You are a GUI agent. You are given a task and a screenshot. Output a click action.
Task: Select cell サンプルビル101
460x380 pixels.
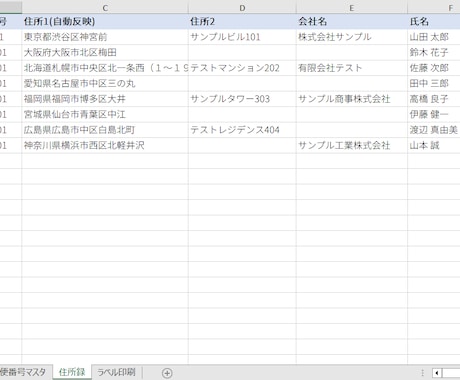click(242, 37)
